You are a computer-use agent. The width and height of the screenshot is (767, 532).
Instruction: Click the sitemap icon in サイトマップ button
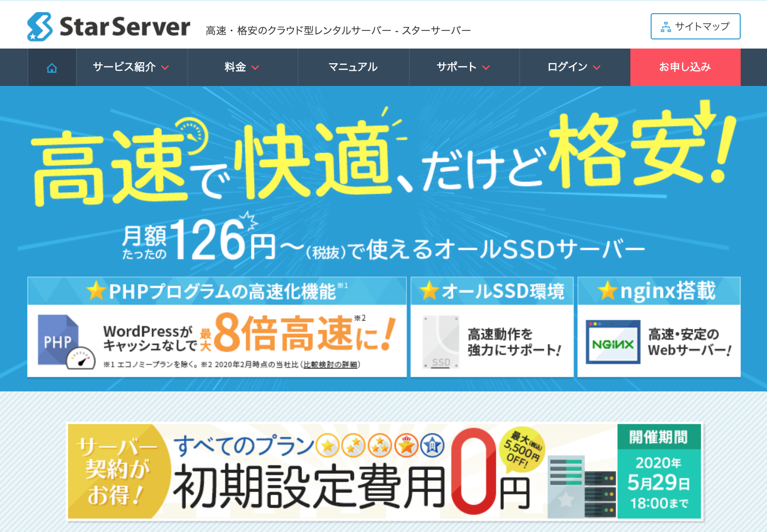(666, 27)
